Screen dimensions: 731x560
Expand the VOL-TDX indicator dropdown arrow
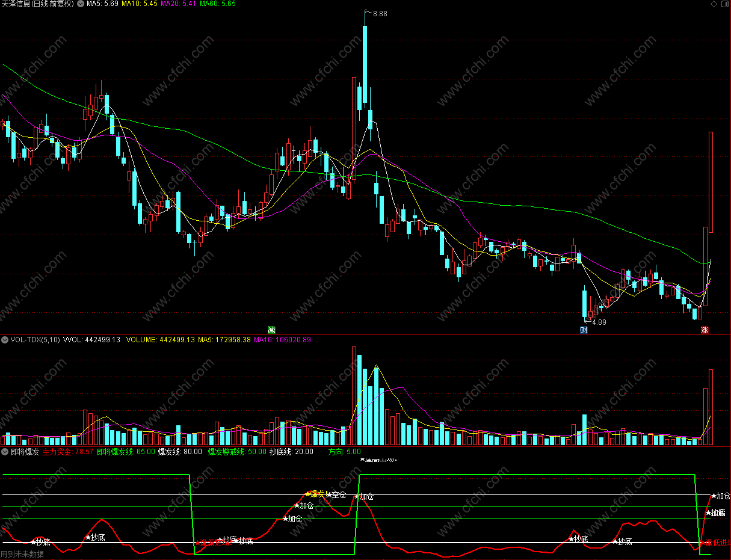5,340
